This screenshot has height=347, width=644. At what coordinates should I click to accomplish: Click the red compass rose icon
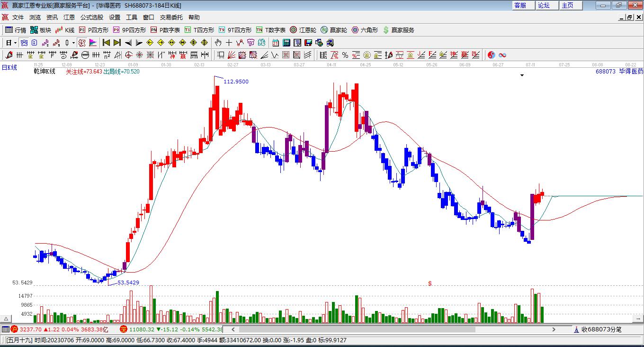pos(140,55)
